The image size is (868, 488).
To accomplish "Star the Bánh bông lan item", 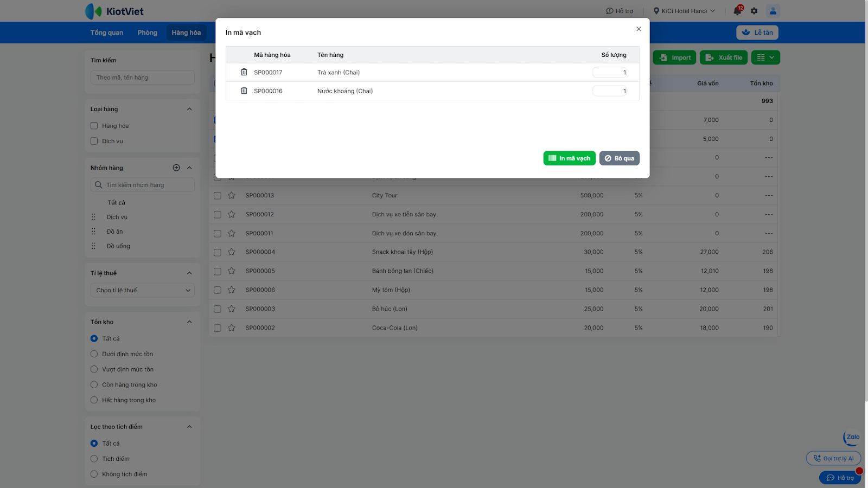I will 232,271.
